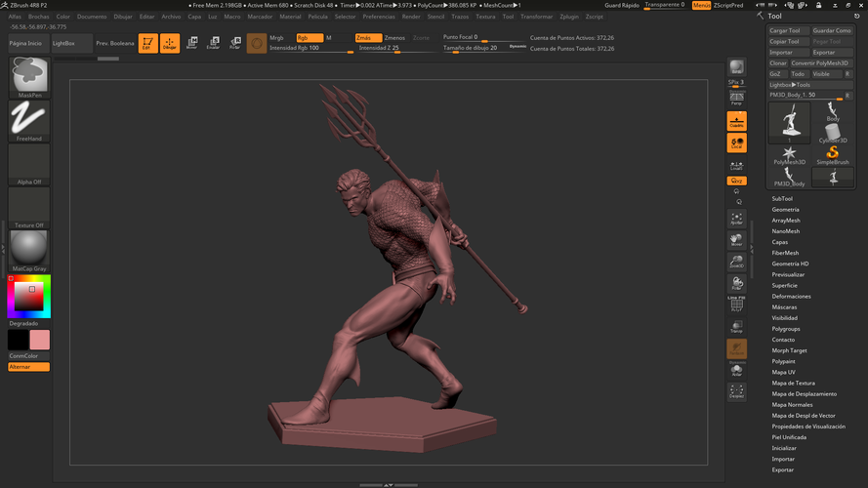Toggle Local symmetry button
The width and height of the screenshot is (868, 488).
click(737, 143)
